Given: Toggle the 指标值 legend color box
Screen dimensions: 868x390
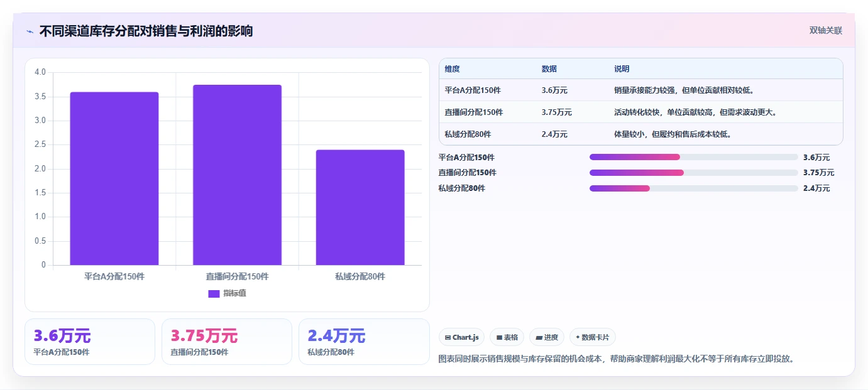Looking at the screenshot, I should [214, 293].
